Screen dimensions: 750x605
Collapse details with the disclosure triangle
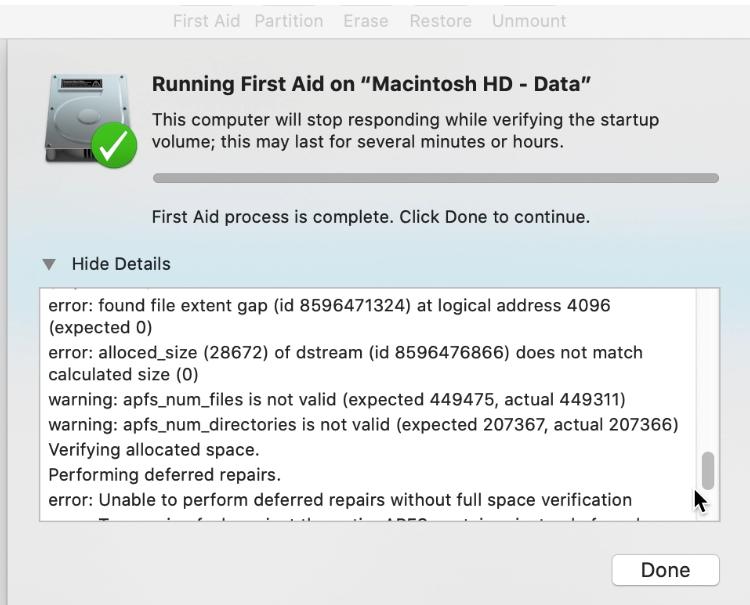(49, 264)
